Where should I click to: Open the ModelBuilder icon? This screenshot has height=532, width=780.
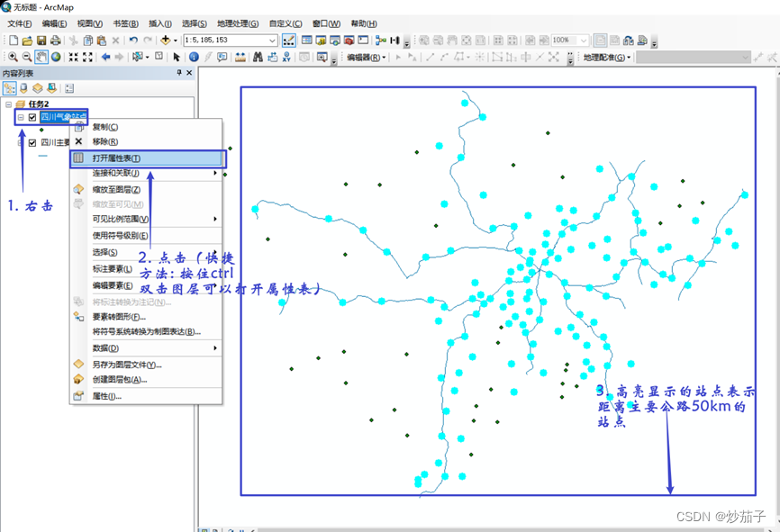[381, 41]
